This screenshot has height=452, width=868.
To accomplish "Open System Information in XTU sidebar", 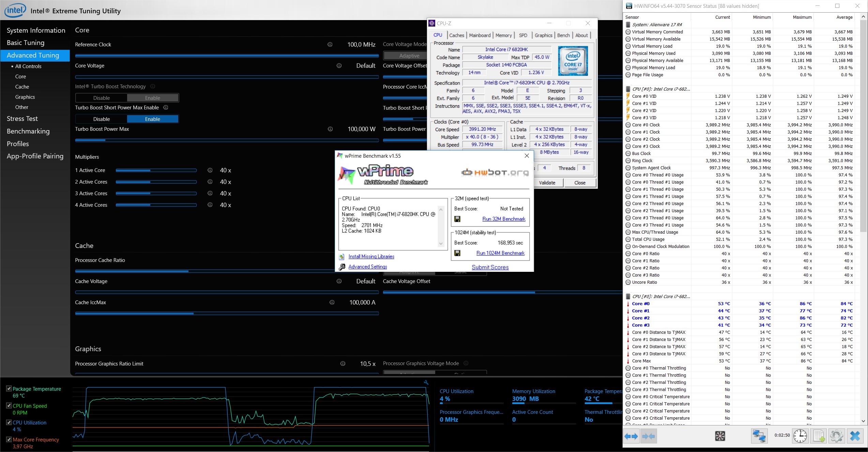I will [x=36, y=30].
